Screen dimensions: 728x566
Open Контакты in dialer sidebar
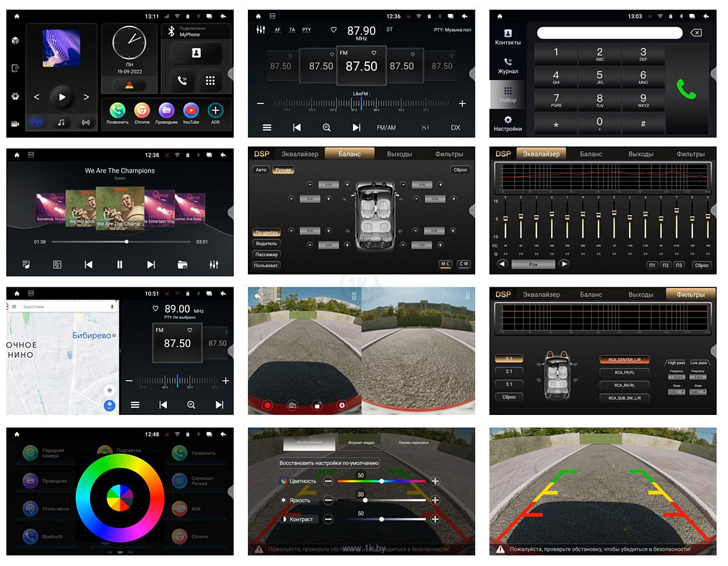click(x=508, y=37)
